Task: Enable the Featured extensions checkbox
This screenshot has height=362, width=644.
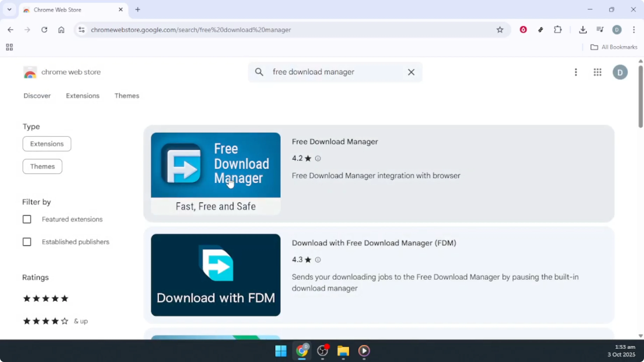Action: click(x=27, y=219)
